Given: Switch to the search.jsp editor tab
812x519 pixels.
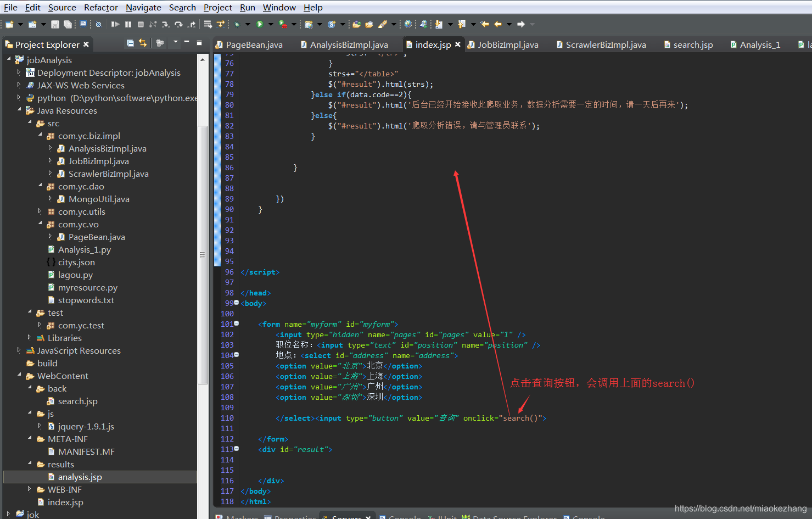Looking at the screenshot, I should tap(688, 44).
